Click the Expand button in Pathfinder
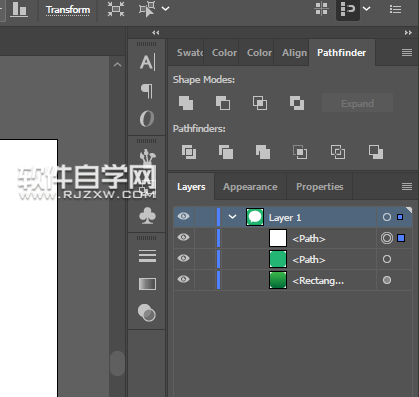Image resolution: width=419 pixels, height=397 pixels. 357,104
